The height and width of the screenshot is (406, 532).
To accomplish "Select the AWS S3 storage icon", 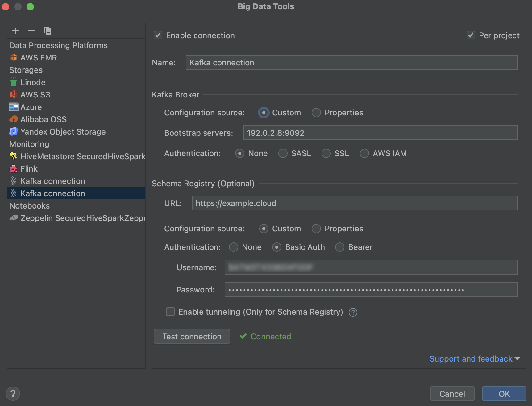I will [13, 94].
